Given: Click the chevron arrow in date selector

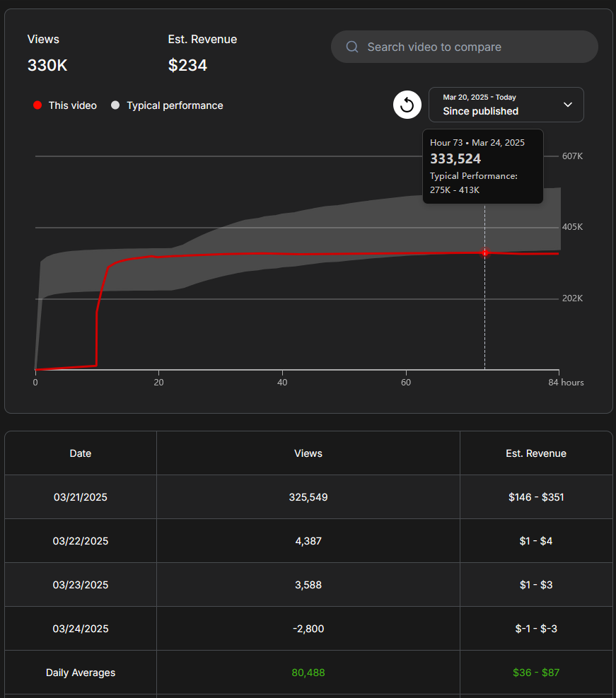Looking at the screenshot, I should tap(567, 105).
